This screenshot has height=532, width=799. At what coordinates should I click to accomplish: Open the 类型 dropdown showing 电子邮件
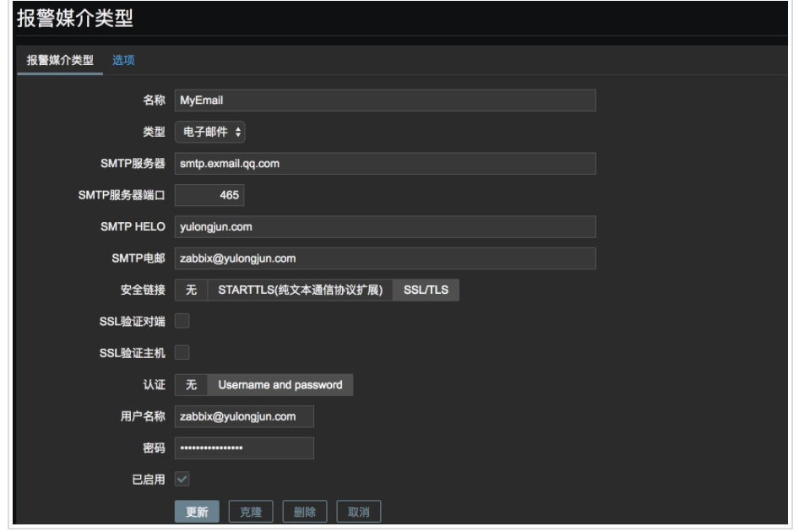point(210,132)
